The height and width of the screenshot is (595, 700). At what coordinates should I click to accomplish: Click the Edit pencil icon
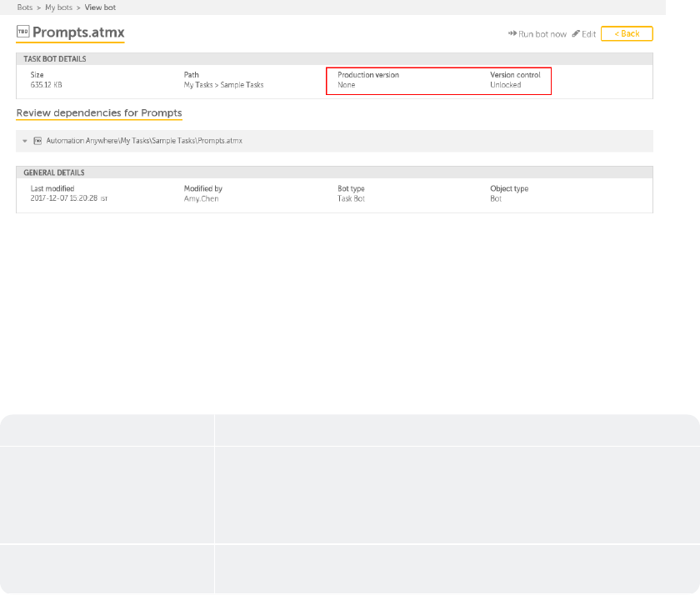click(x=576, y=34)
